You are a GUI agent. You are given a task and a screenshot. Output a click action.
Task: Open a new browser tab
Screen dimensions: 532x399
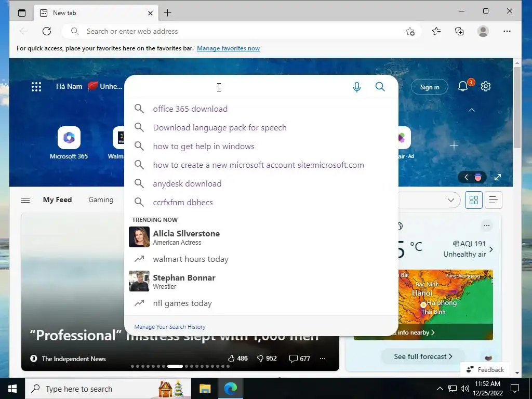click(167, 13)
